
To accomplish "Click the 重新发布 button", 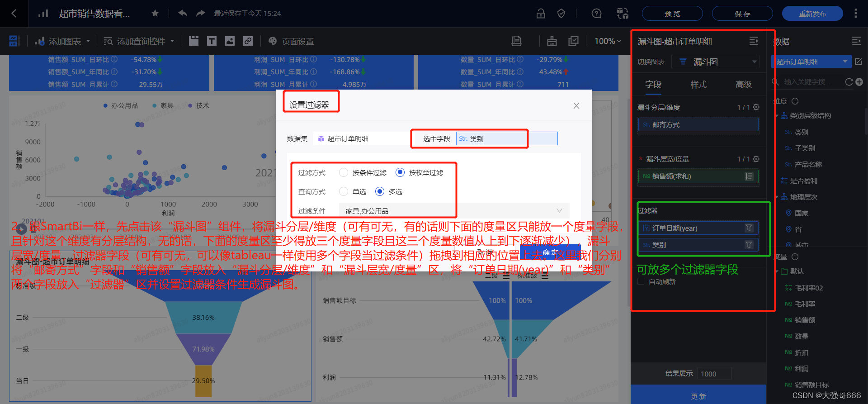I will (812, 14).
